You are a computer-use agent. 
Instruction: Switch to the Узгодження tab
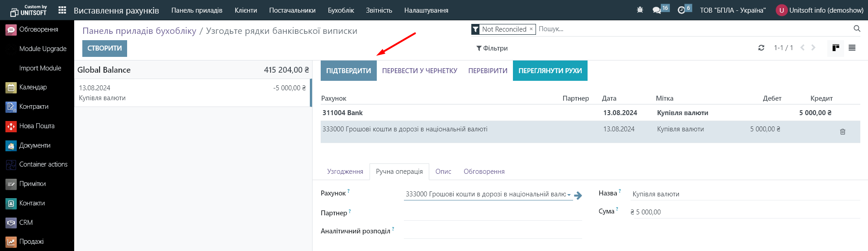coord(345,172)
